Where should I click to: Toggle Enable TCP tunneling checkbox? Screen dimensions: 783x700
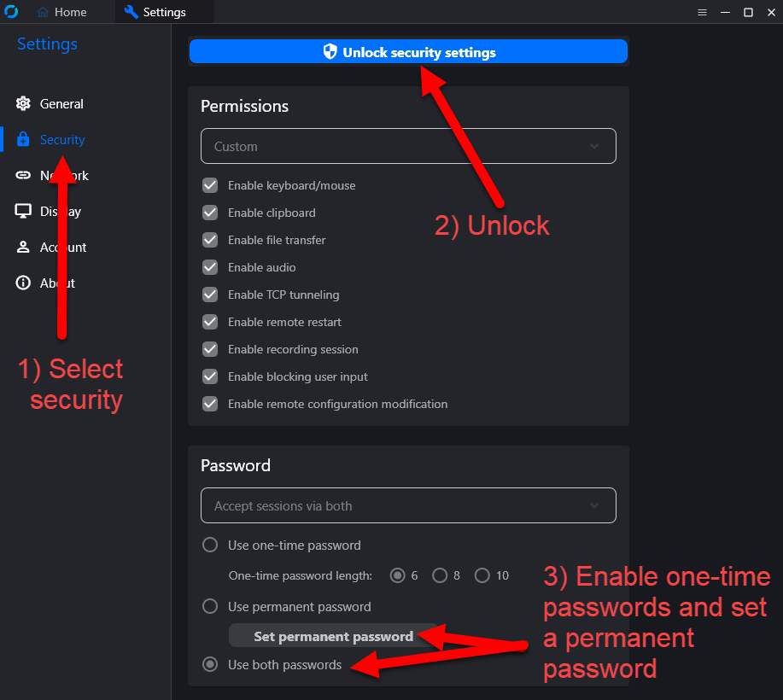pos(210,295)
